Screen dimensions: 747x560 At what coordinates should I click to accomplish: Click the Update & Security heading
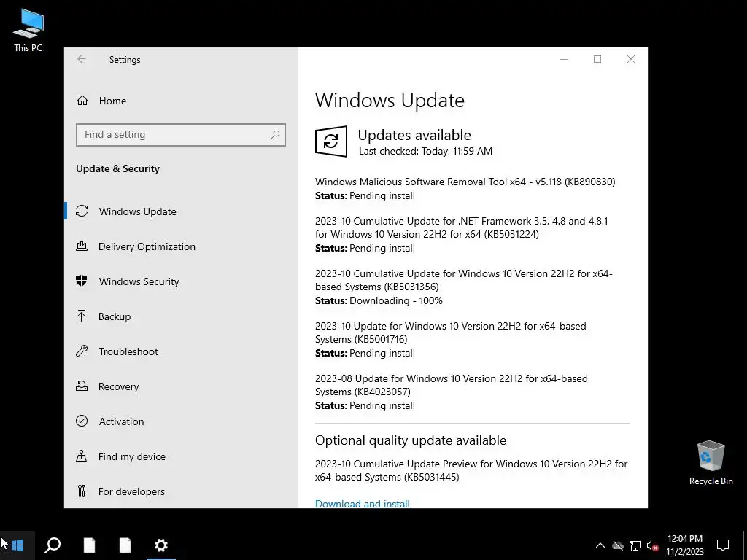(117, 169)
